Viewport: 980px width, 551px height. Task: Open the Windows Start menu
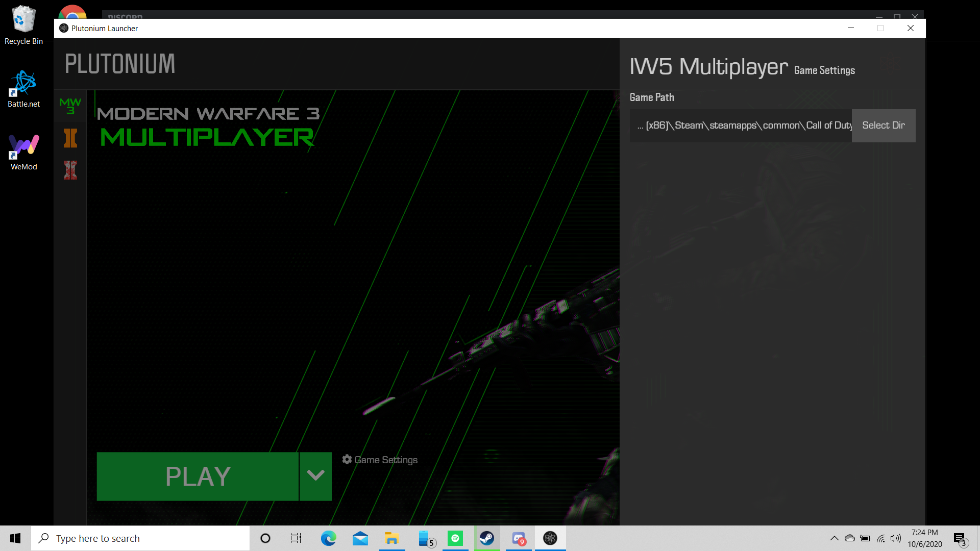[x=15, y=538]
